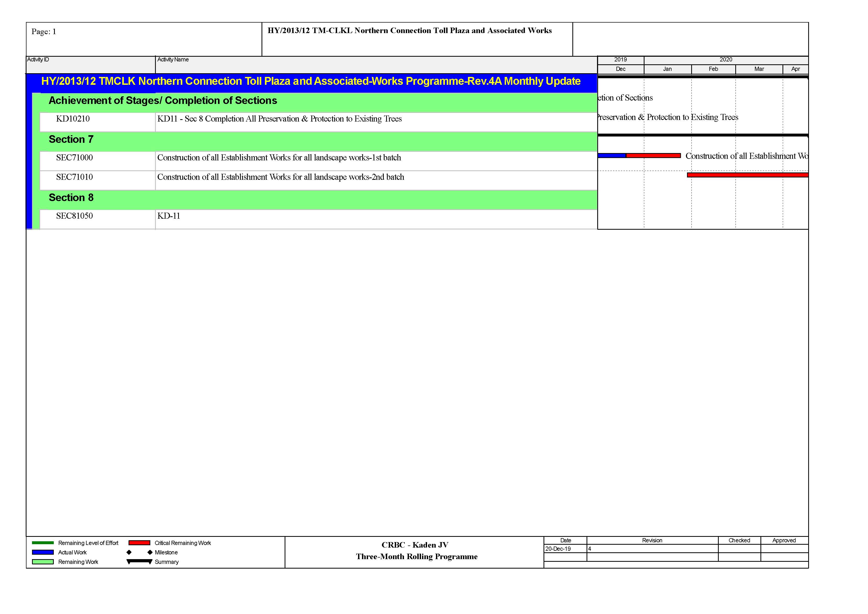This screenshot has width=868, height=614.
Task: Click the Three-Month Rolling Programme footer title
Action: click(x=417, y=557)
